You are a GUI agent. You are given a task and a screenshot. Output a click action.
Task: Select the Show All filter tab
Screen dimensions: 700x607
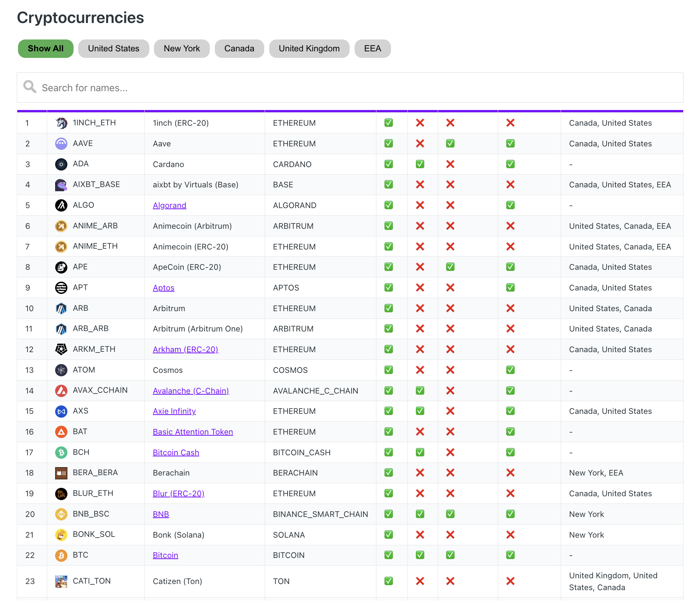click(46, 49)
